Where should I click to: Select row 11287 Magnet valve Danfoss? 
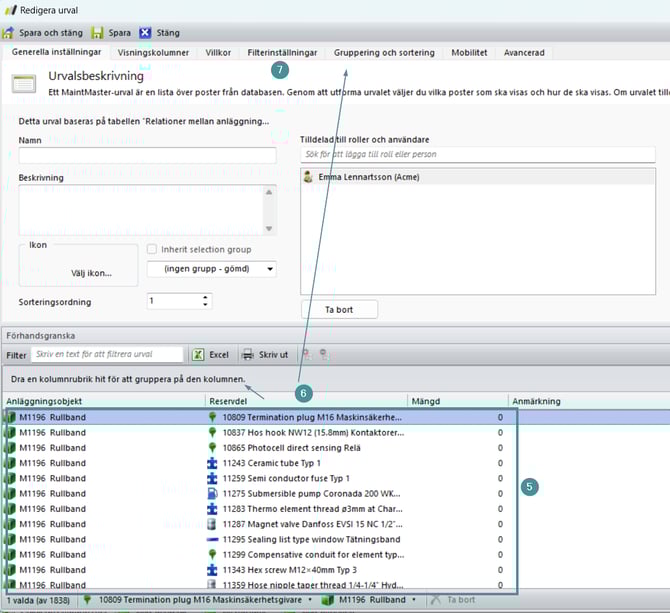(335, 524)
